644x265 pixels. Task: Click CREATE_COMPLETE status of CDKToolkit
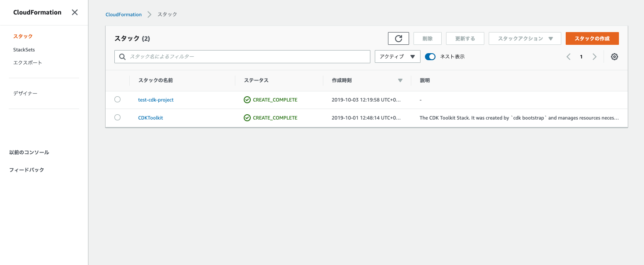tap(275, 118)
